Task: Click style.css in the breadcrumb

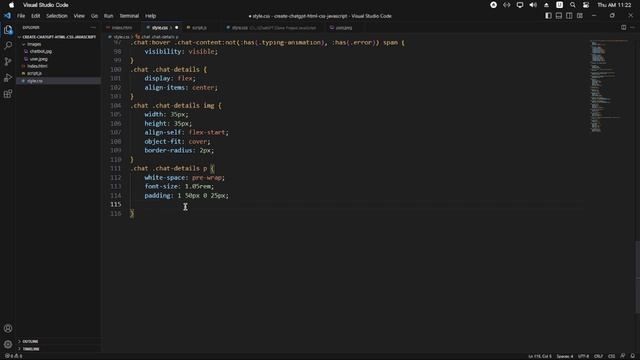Action: click(x=121, y=37)
